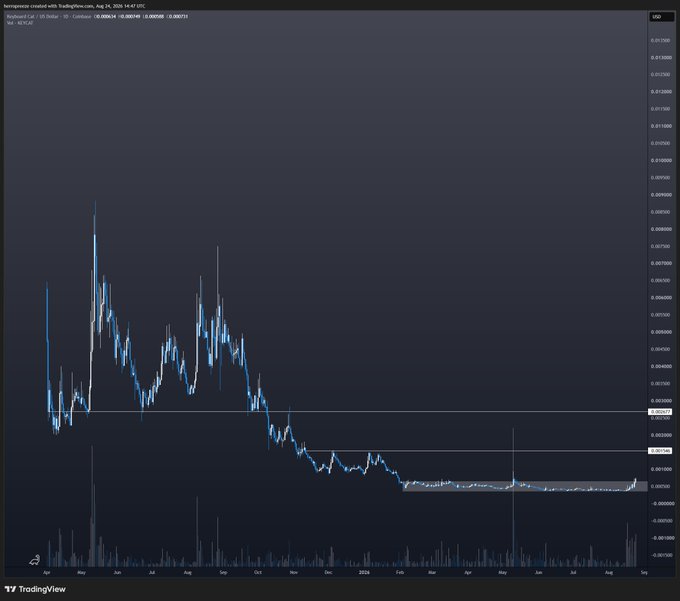The image size is (680, 601).
Task: Select the gray rectangle over the accumulation range
Action: [x=525, y=486]
